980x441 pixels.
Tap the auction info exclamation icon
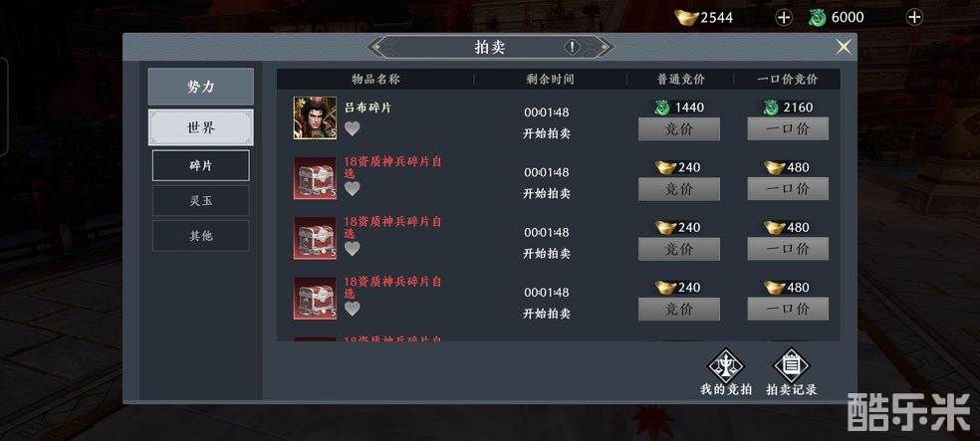click(x=572, y=47)
